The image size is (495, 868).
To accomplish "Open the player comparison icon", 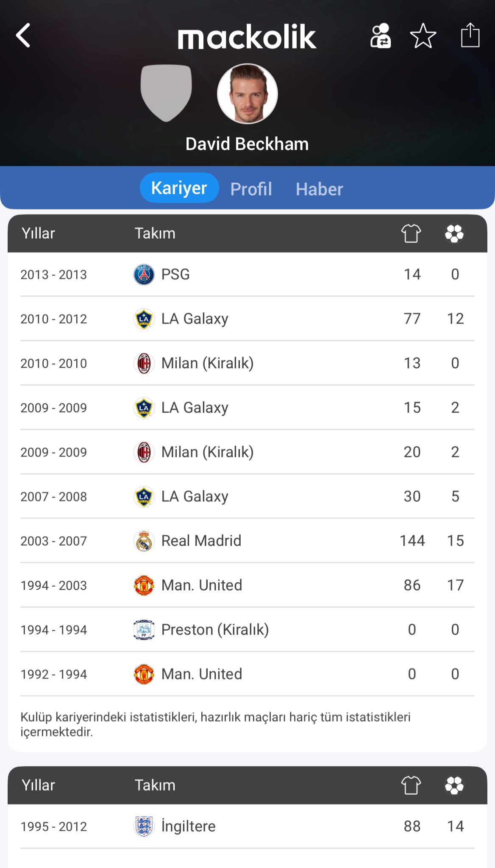I will (x=381, y=36).
